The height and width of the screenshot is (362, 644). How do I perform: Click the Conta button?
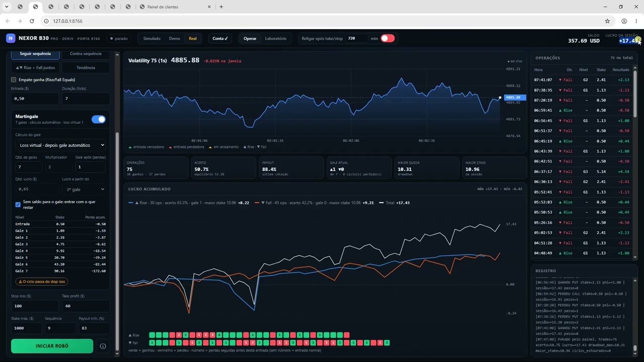pyautogui.click(x=220, y=38)
